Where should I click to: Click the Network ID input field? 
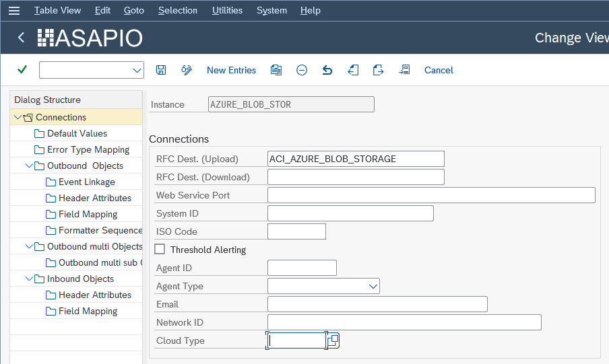[x=404, y=322]
